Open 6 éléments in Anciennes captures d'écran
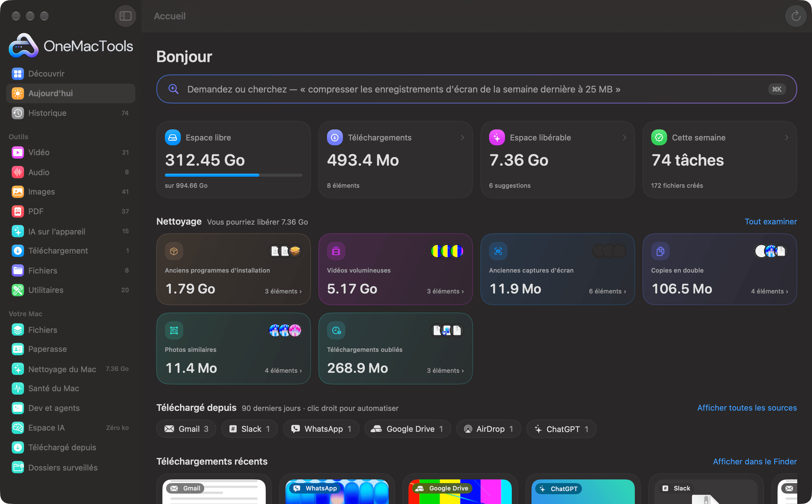Viewport: 812px width, 504px height. point(607,291)
